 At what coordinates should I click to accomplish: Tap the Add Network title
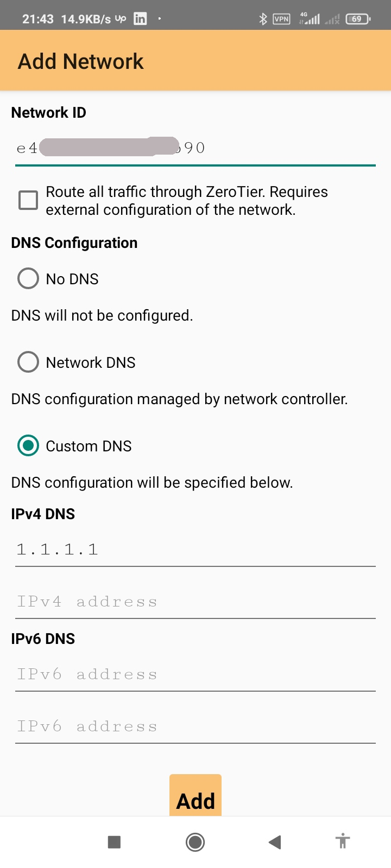tap(81, 61)
